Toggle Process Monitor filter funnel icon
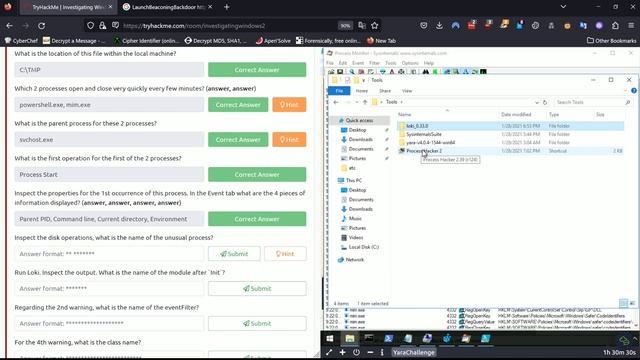The image size is (640, 360). 382,72
